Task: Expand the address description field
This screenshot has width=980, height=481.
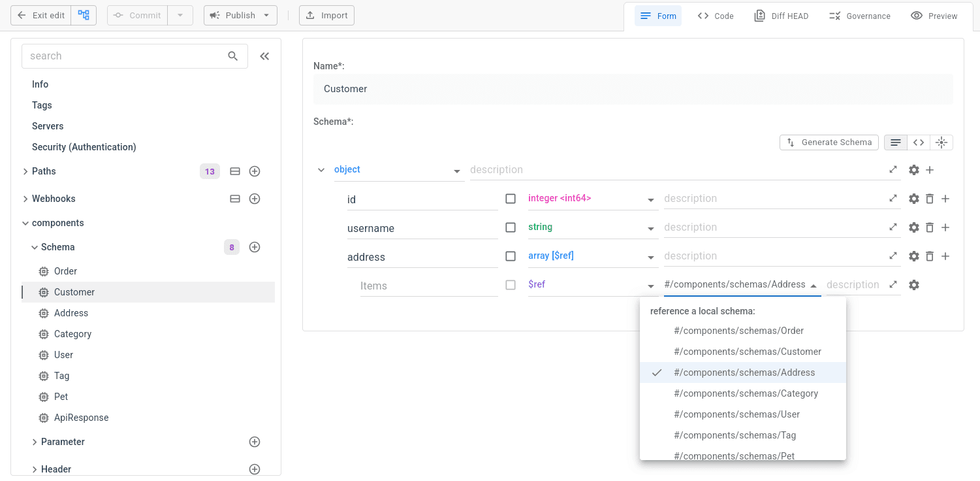Action: 893,256
